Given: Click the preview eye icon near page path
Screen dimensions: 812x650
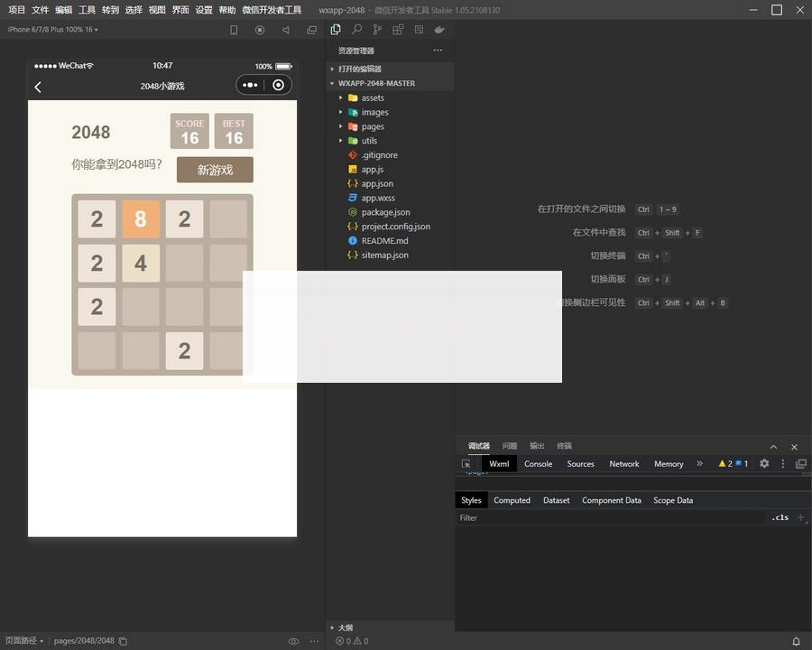Looking at the screenshot, I should click(294, 641).
